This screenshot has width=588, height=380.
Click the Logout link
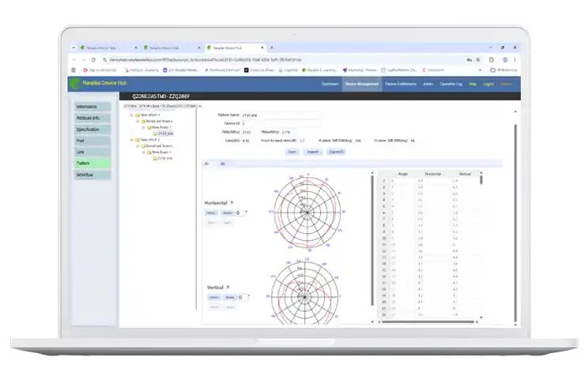point(488,84)
